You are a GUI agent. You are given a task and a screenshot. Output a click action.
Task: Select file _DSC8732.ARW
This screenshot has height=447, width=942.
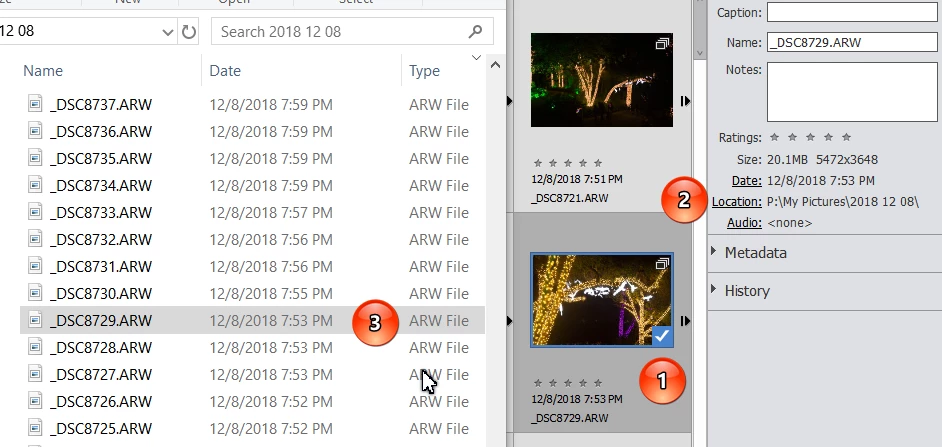coord(101,240)
